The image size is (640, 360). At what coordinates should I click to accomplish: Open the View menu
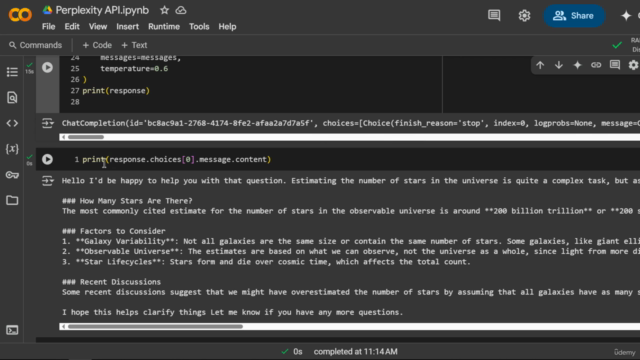(98, 27)
